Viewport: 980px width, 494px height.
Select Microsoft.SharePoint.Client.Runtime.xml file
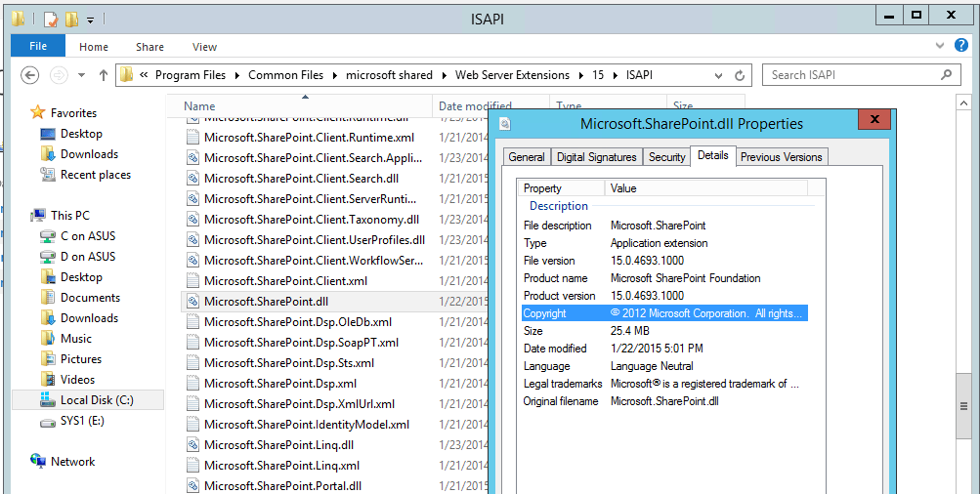tap(310, 138)
